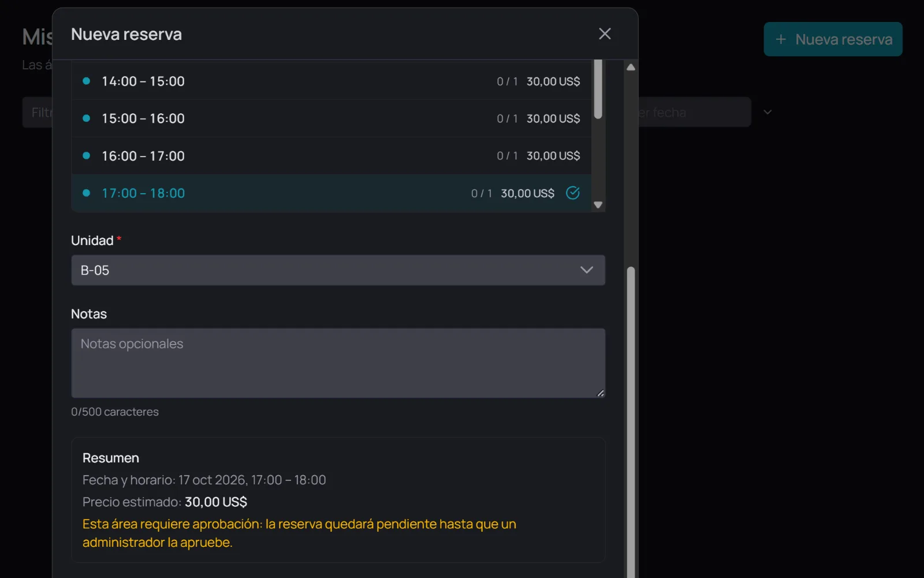This screenshot has height=578, width=924.
Task: Expand the date filter chevron in background
Action: pyautogui.click(x=767, y=112)
